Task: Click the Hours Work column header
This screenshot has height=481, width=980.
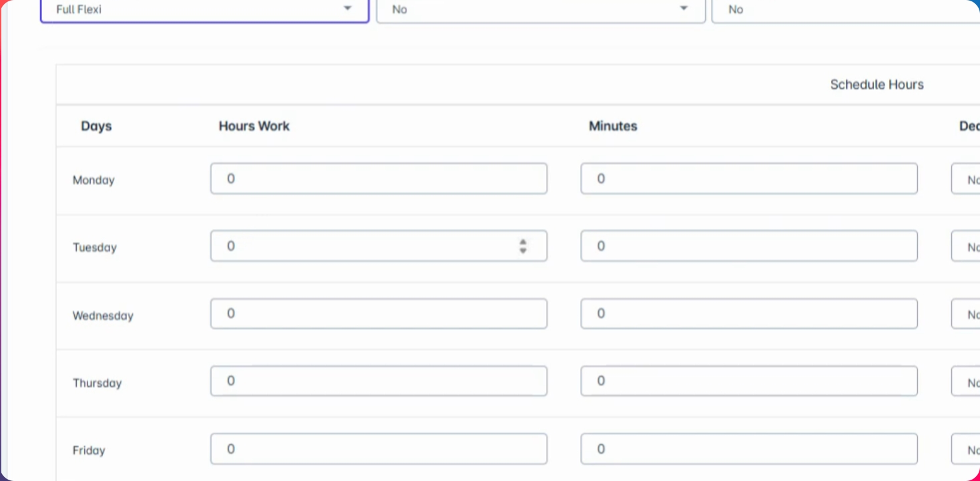Action: 254,126
